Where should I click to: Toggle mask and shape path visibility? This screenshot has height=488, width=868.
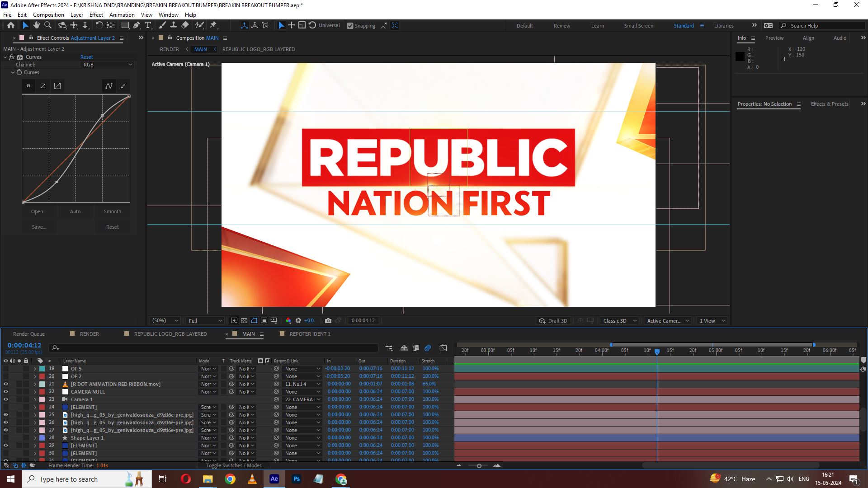254,321
